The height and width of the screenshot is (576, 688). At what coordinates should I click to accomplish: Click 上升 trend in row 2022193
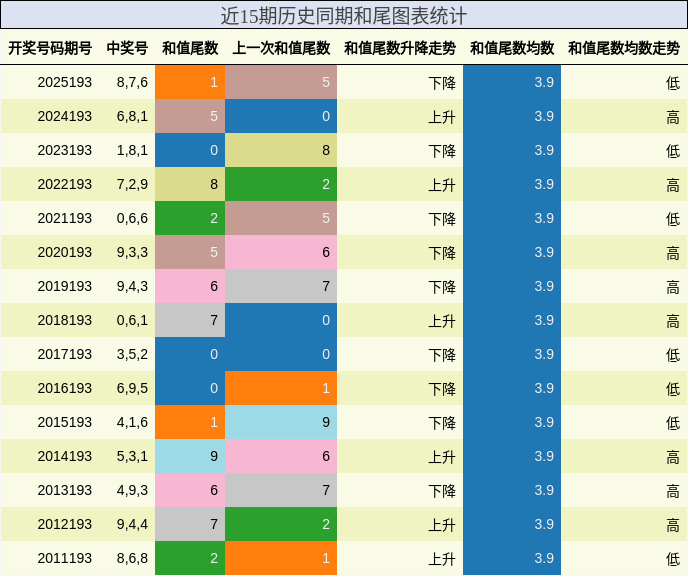pos(442,185)
